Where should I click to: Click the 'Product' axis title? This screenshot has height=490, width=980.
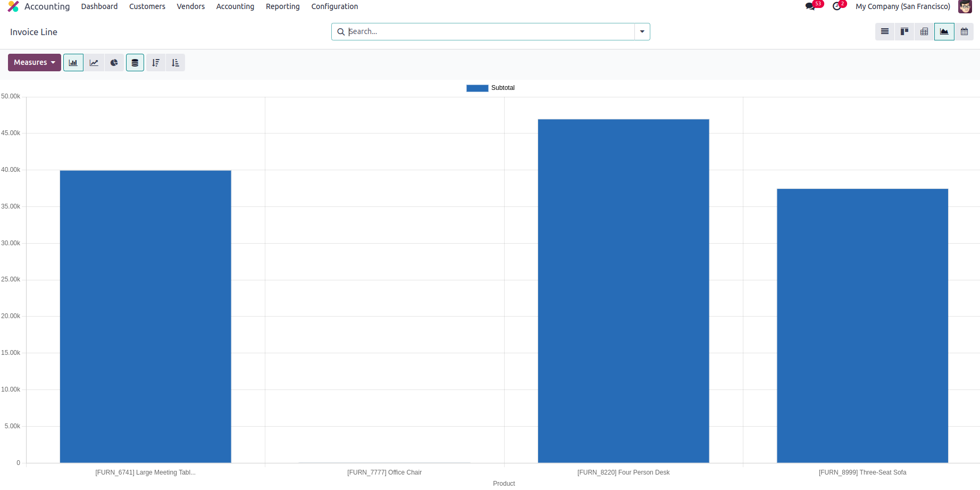(x=504, y=484)
